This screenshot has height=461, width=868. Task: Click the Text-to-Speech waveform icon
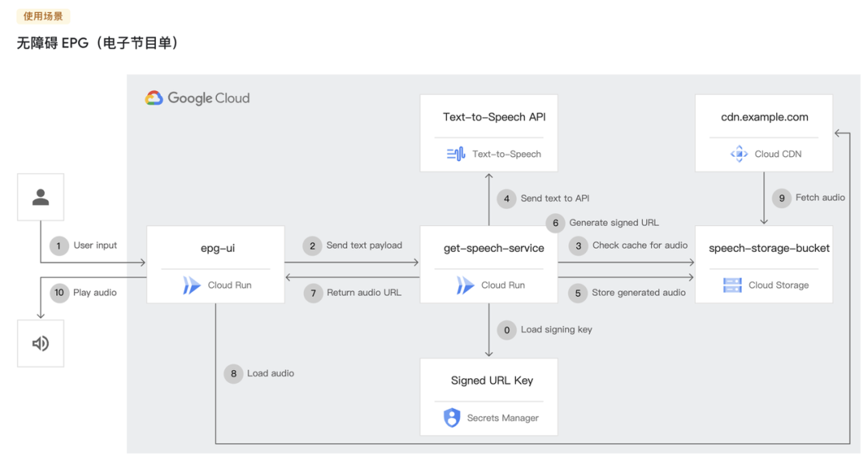tap(457, 154)
